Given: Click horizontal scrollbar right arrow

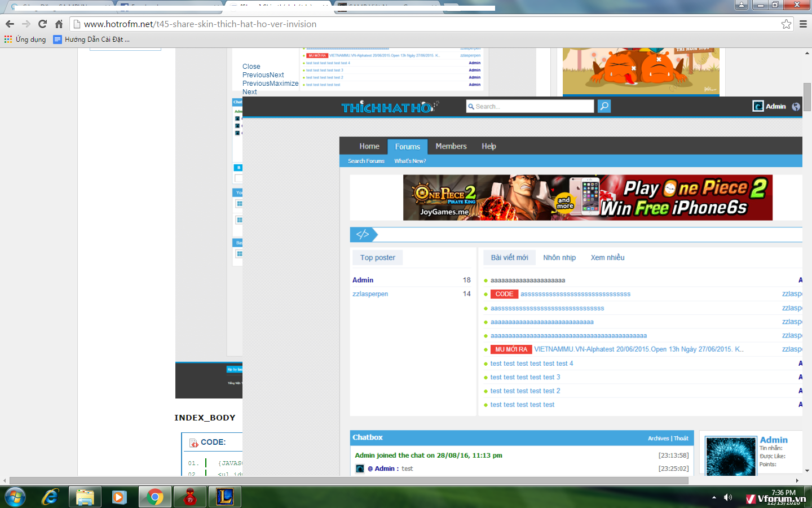Looking at the screenshot, I should coord(797,481).
